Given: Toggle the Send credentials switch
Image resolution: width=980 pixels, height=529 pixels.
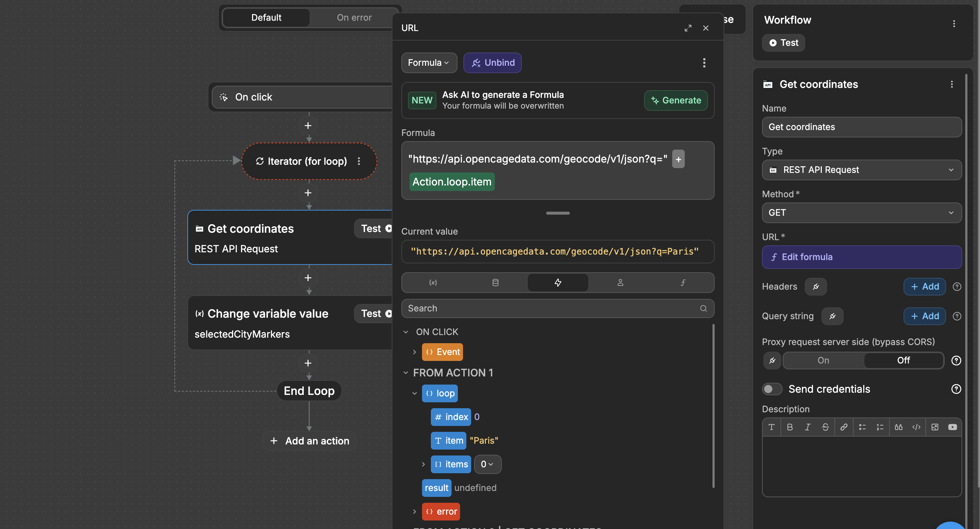Looking at the screenshot, I should (772, 389).
